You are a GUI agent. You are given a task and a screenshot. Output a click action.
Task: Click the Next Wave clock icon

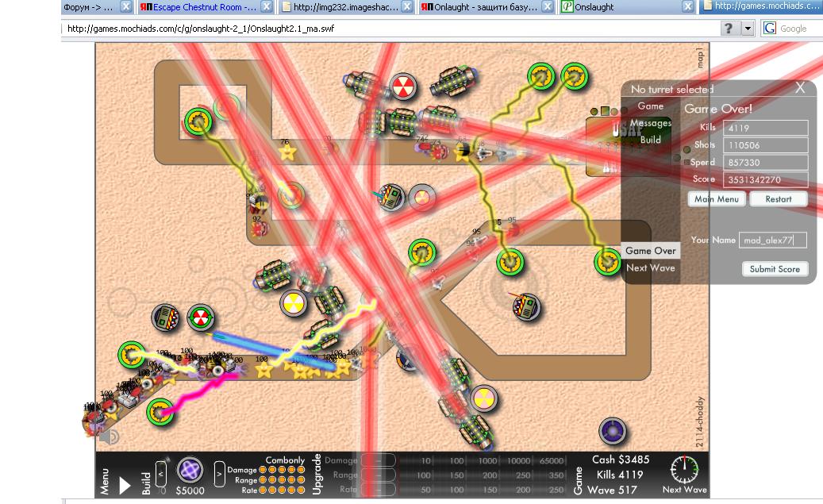point(684,469)
